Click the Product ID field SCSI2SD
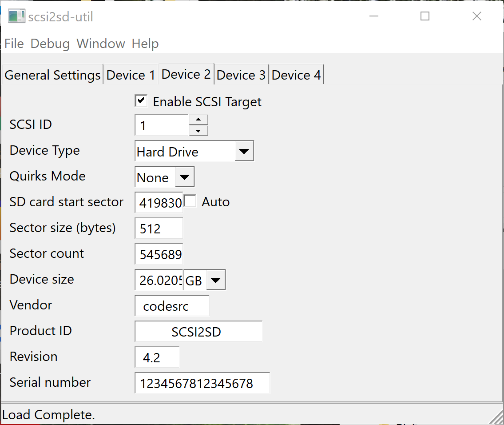Viewport: 504px width, 425px height. tap(198, 331)
